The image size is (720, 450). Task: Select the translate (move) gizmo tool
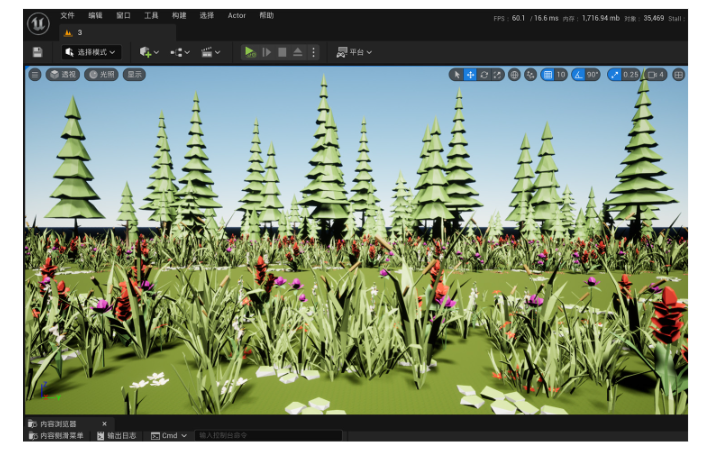pyautogui.click(x=470, y=75)
